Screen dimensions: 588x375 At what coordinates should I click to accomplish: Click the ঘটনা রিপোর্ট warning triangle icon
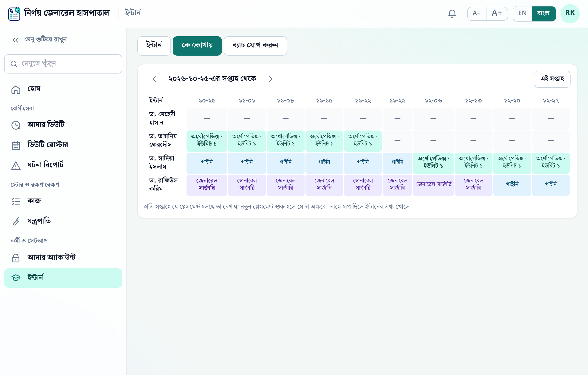16,165
